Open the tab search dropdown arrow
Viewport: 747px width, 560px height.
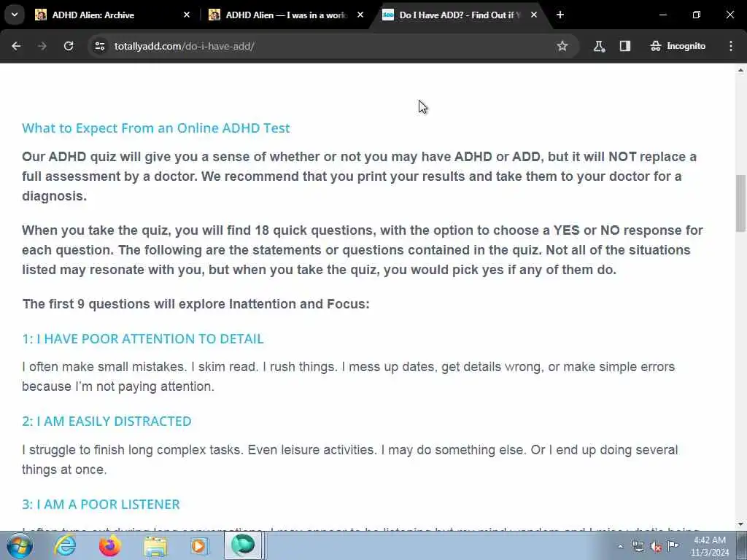[15, 15]
